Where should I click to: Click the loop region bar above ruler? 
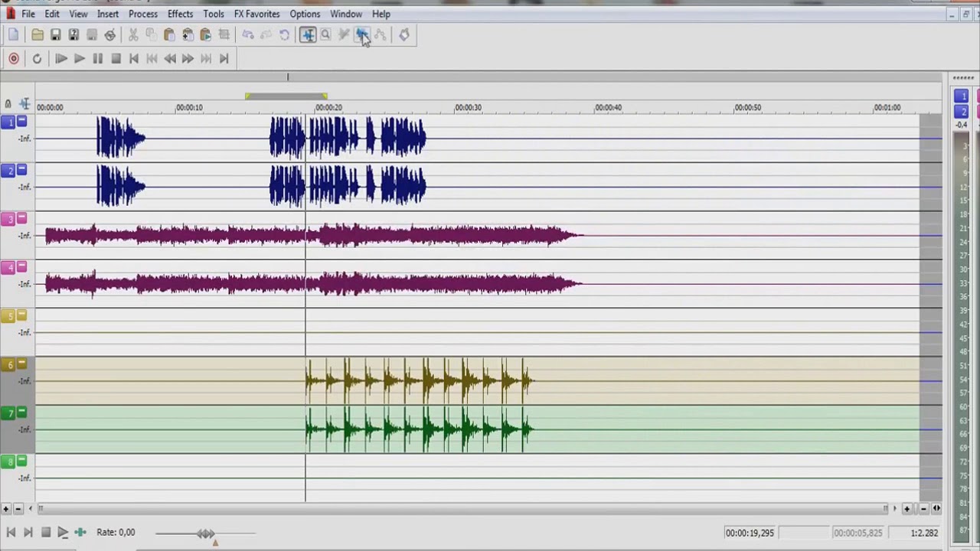(286, 96)
